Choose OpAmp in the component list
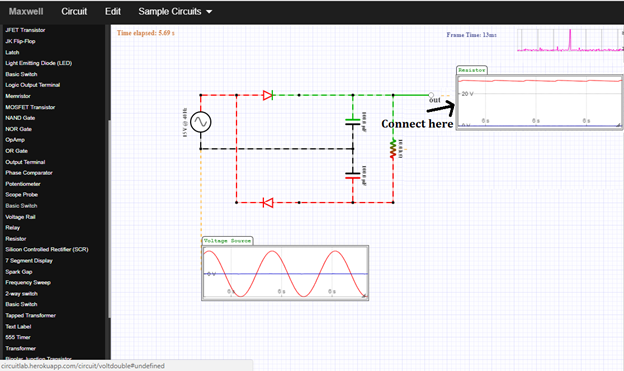The width and height of the screenshot is (624, 371). [15, 140]
